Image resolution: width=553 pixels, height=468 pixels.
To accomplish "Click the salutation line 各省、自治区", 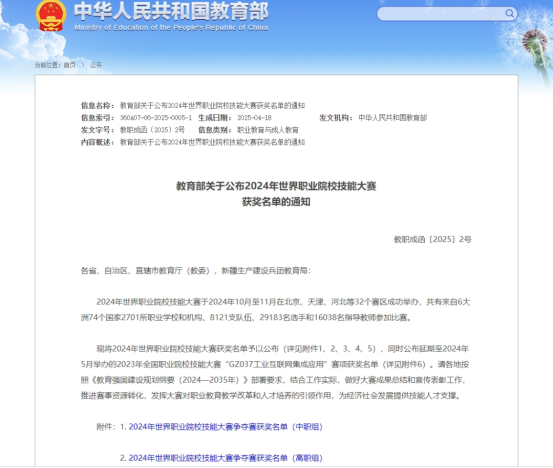I will pos(196,271).
